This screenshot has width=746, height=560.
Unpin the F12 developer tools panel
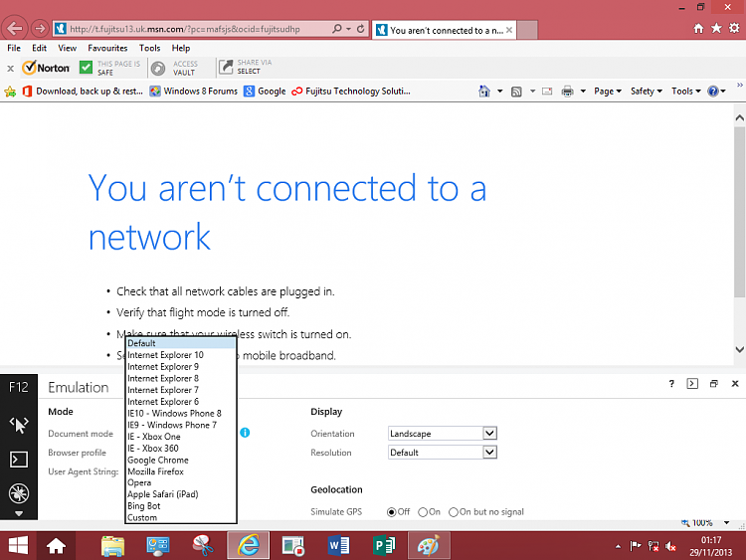point(713,384)
